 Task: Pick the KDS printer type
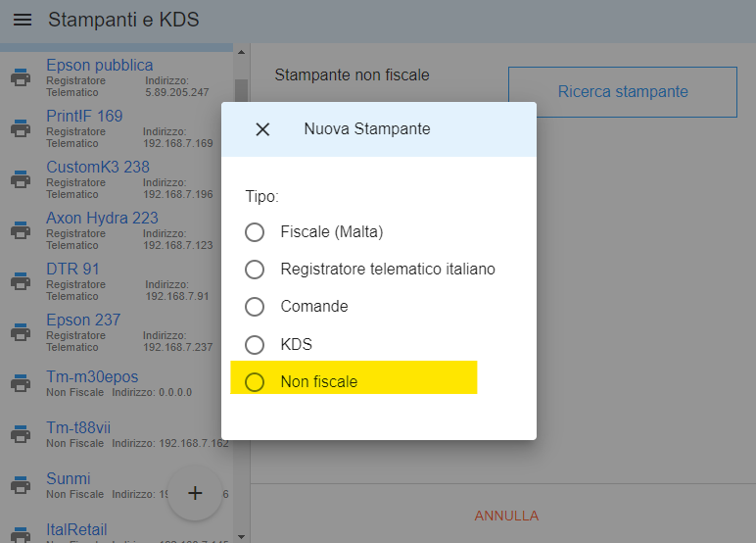(x=255, y=345)
